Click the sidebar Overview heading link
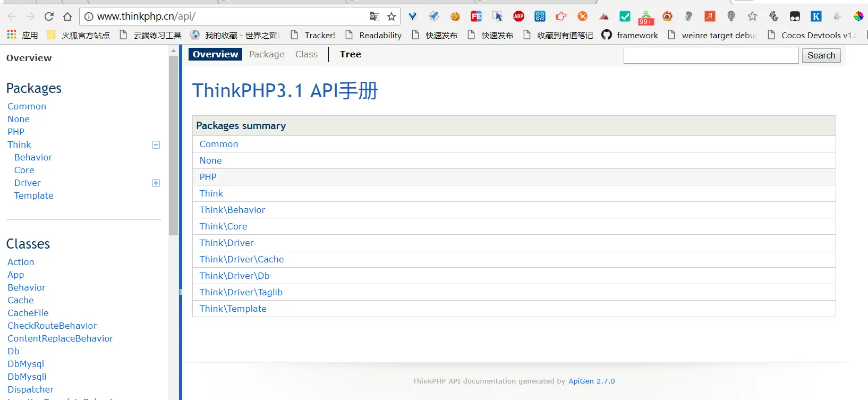The image size is (868, 400). 29,58
